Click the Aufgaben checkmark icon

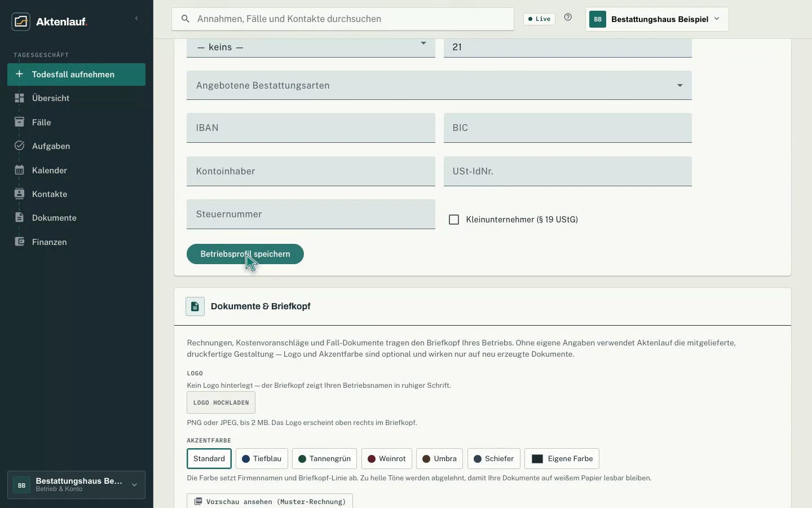(x=19, y=146)
